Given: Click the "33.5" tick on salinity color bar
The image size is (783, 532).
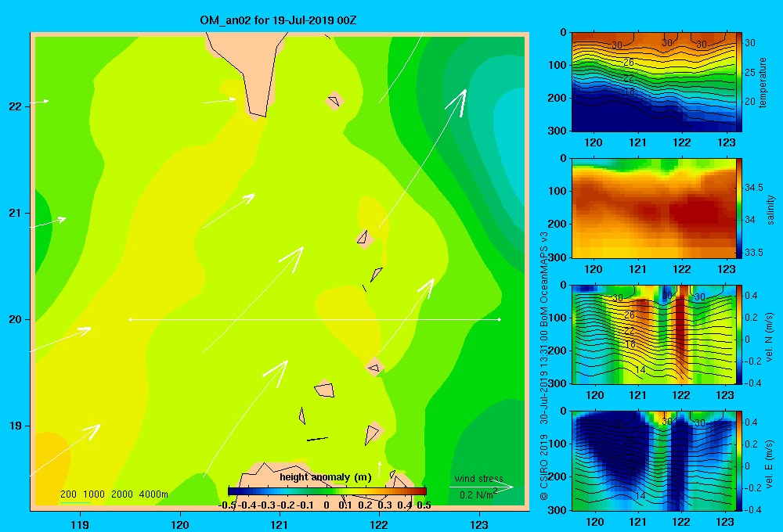Looking at the screenshot, I should pyautogui.click(x=754, y=253).
